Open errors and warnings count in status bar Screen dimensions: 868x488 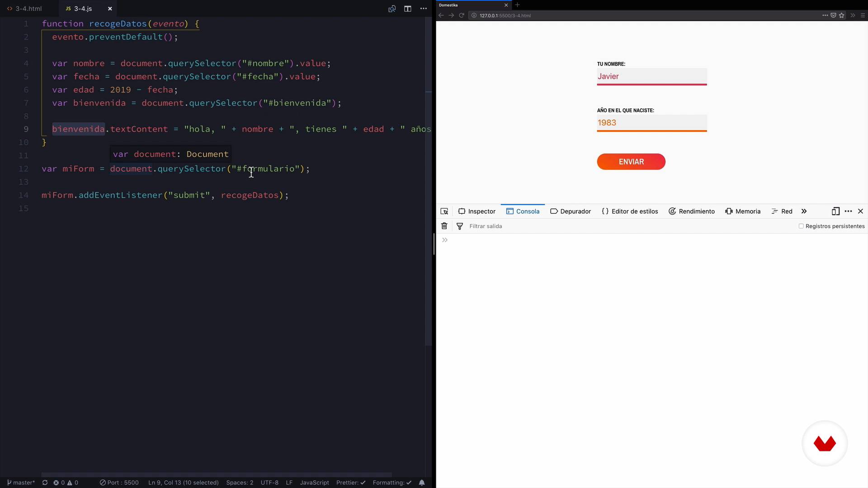(x=66, y=483)
